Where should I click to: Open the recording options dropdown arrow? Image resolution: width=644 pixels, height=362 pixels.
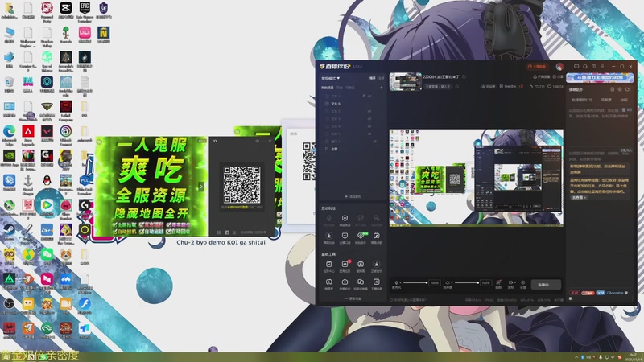click(514, 283)
